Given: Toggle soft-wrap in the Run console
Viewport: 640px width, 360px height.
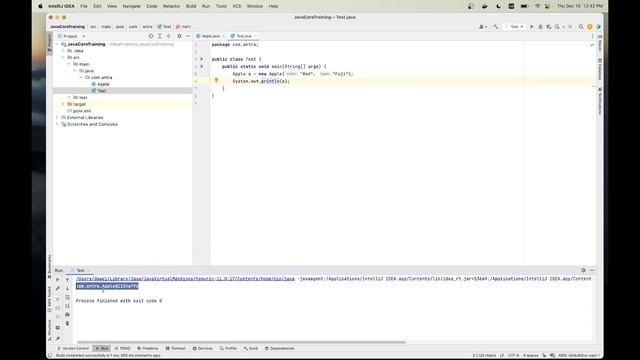Looking at the screenshot, I should coord(67,297).
